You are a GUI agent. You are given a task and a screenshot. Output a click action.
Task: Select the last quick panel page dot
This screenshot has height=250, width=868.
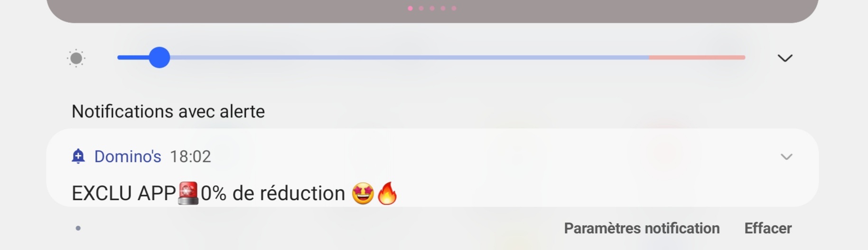click(454, 8)
